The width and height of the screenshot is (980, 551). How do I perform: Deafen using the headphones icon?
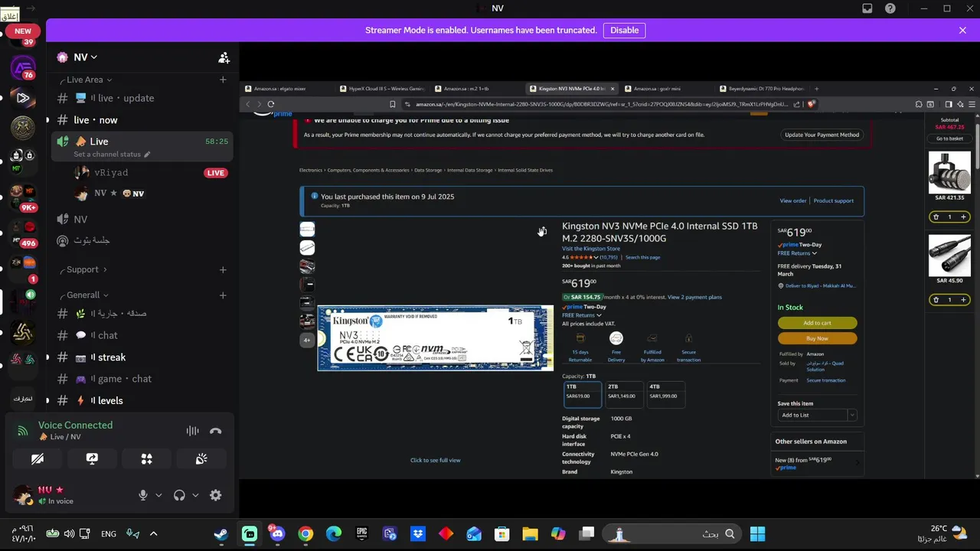(179, 495)
